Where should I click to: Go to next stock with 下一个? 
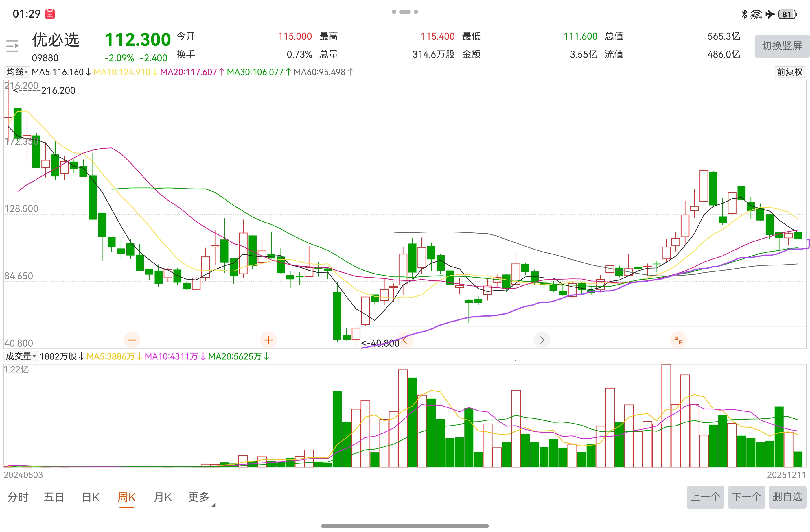[x=746, y=497]
